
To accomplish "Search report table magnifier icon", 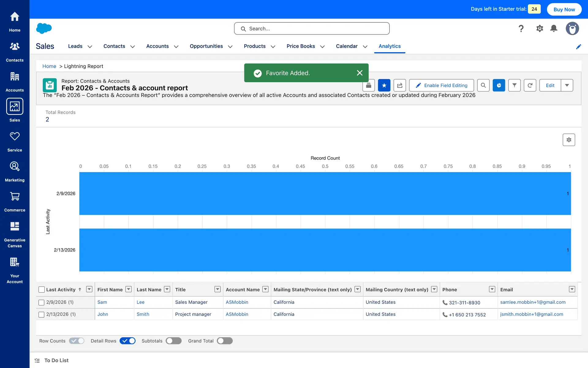I will coord(483,85).
